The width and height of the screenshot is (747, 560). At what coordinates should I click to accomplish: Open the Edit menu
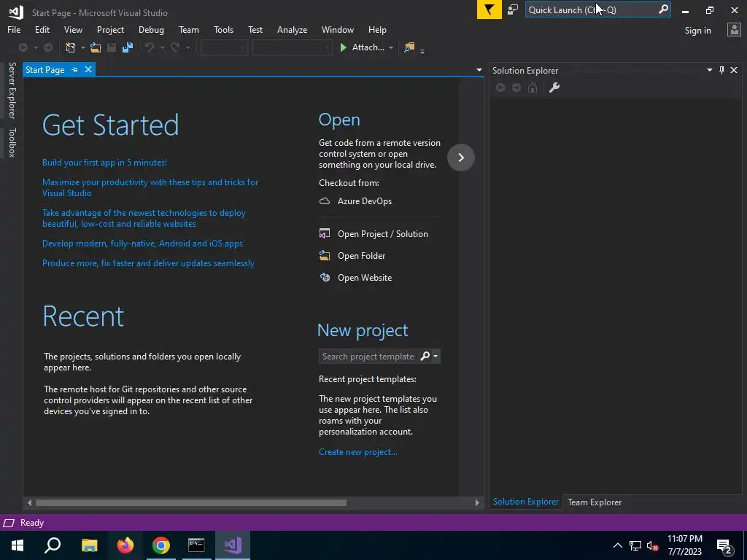pyautogui.click(x=42, y=30)
